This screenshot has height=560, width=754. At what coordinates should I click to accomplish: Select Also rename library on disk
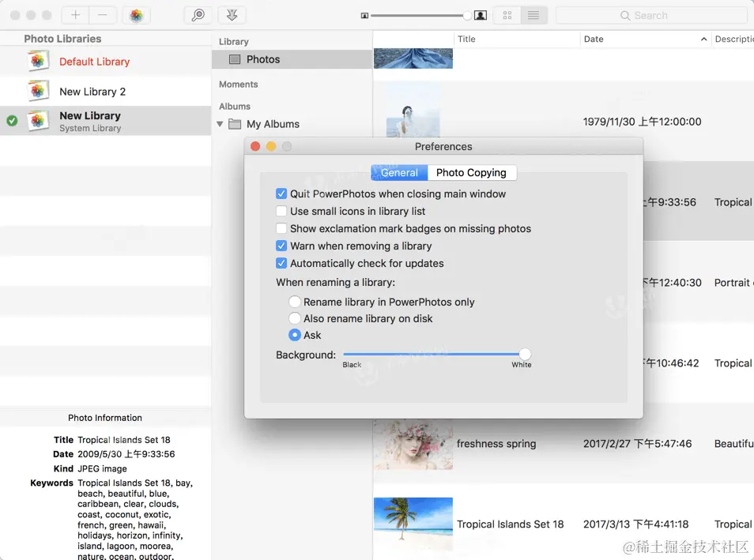pos(295,318)
